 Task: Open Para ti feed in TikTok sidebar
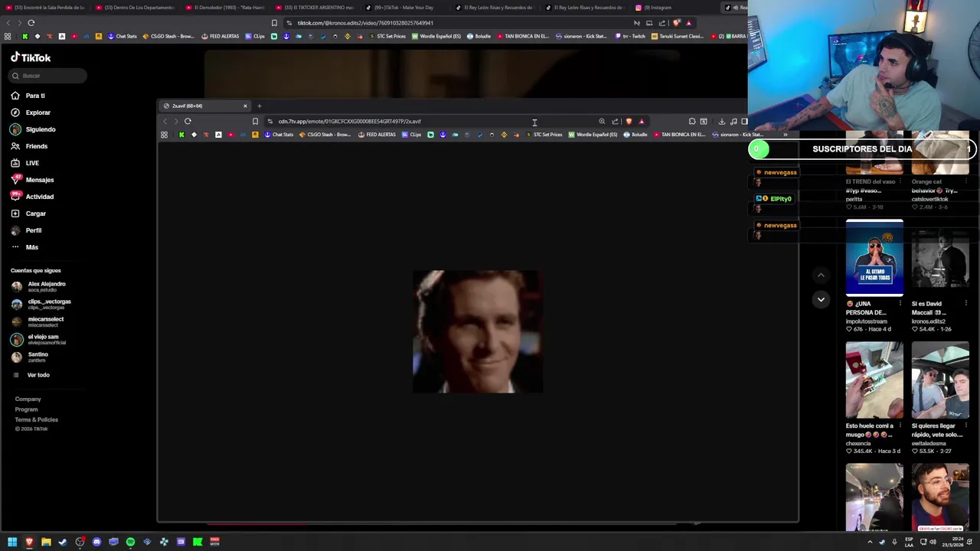coord(28,96)
